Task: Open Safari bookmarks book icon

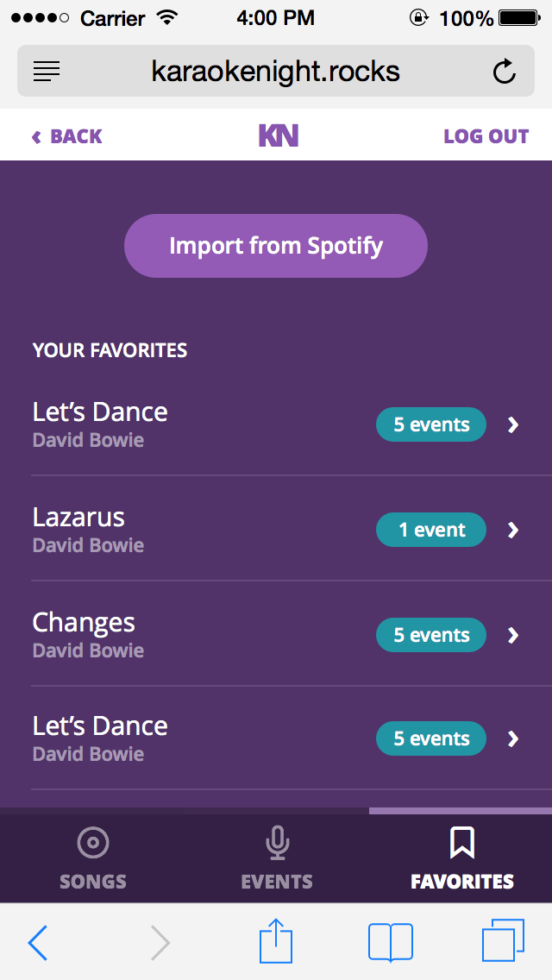Action: tap(390, 942)
